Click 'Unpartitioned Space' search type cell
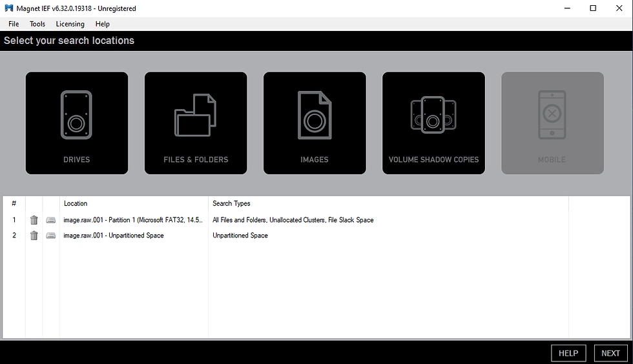Image resolution: width=633 pixels, height=364 pixels. [240, 236]
